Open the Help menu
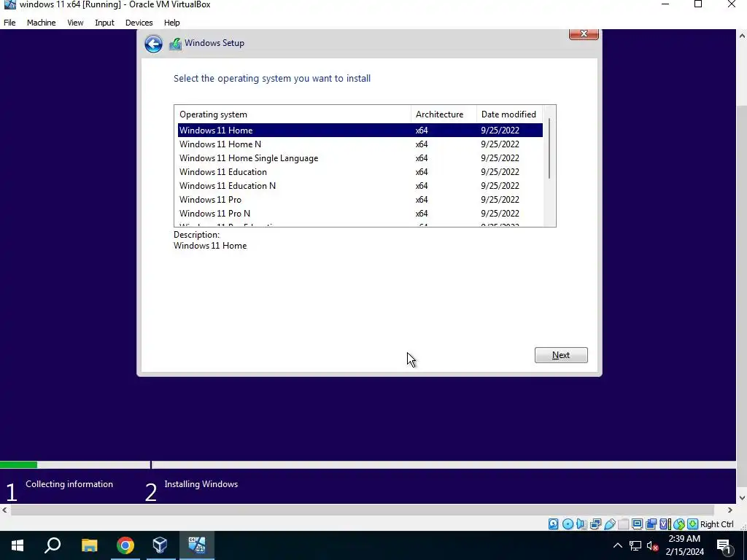747x560 pixels. click(171, 23)
